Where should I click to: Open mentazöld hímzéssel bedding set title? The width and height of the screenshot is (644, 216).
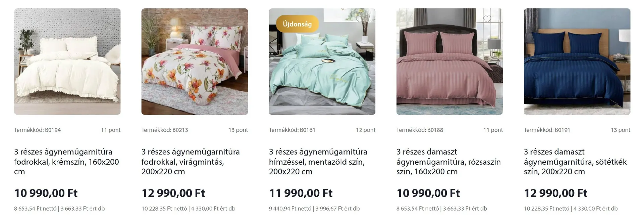[x=318, y=162]
